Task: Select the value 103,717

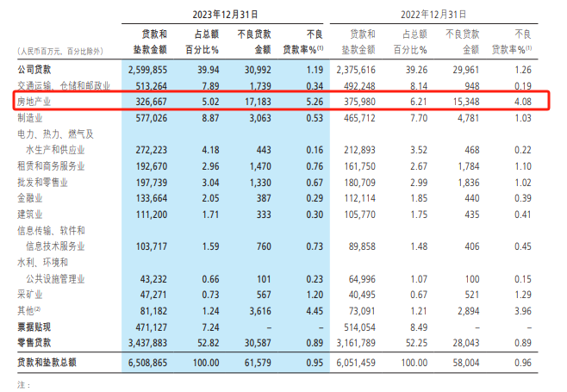Action: [152, 246]
